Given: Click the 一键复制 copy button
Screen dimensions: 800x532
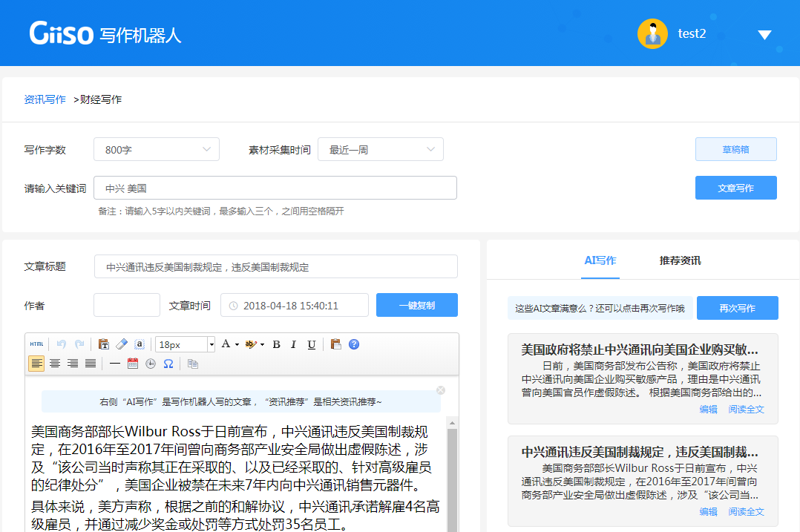Looking at the screenshot, I should click(417, 305).
